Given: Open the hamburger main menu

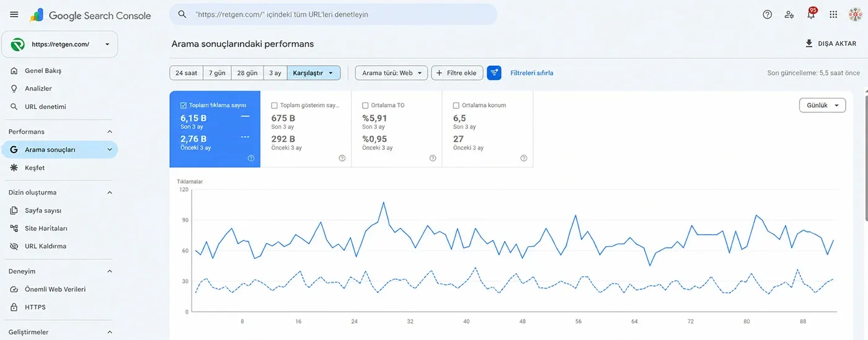Looking at the screenshot, I should coord(14,14).
